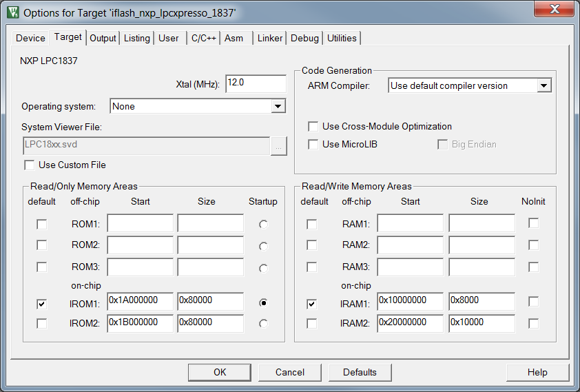Toggle NoInit for IRAM1

coord(534,301)
